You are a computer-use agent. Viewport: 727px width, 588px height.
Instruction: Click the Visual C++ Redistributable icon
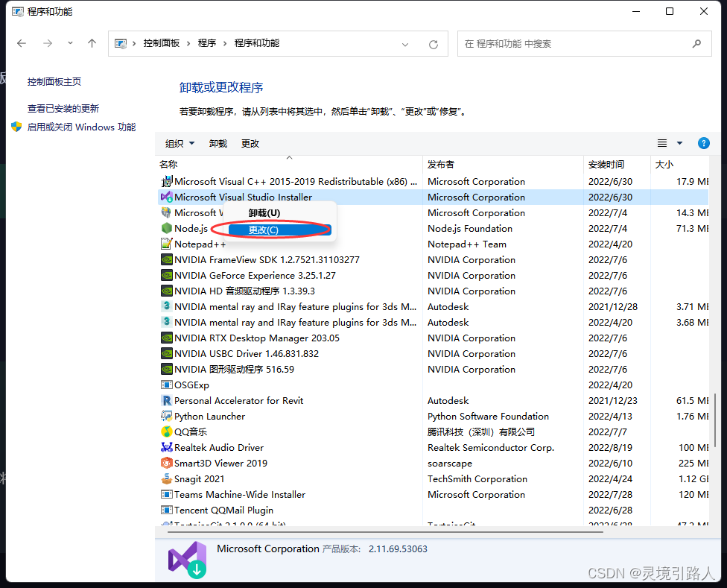click(166, 181)
